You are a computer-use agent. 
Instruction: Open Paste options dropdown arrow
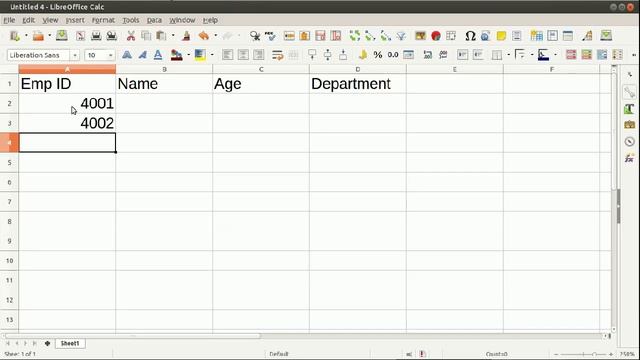point(173,36)
